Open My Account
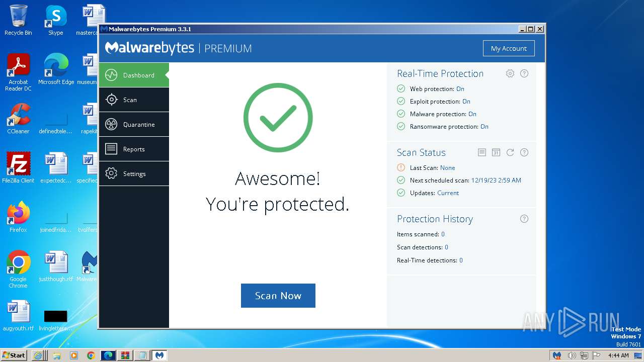 509,48
